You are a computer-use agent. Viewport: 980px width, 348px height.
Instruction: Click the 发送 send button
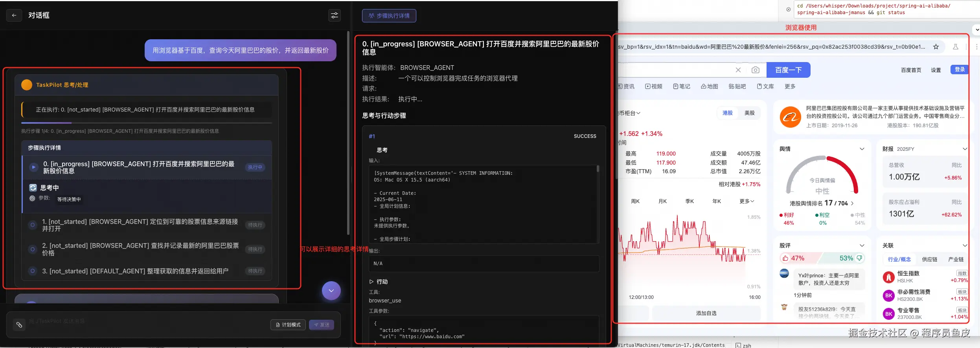(322, 325)
